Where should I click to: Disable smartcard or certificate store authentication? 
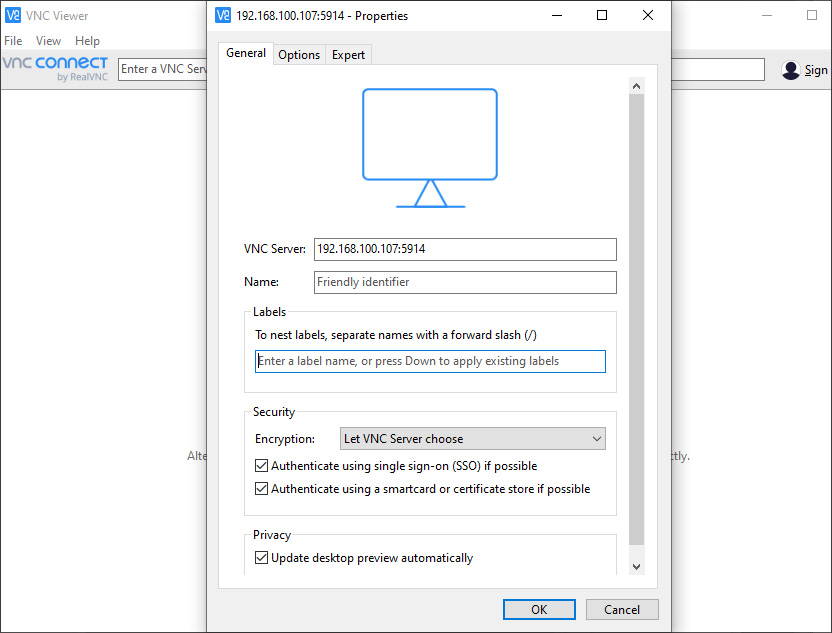click(x=262, y=489)
